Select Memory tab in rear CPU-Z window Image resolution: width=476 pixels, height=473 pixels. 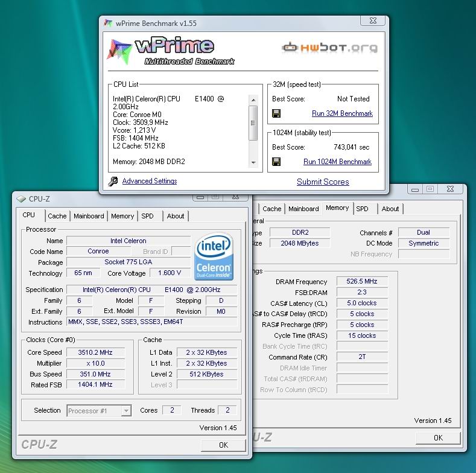pyautogui.click(x=337, y=208)
